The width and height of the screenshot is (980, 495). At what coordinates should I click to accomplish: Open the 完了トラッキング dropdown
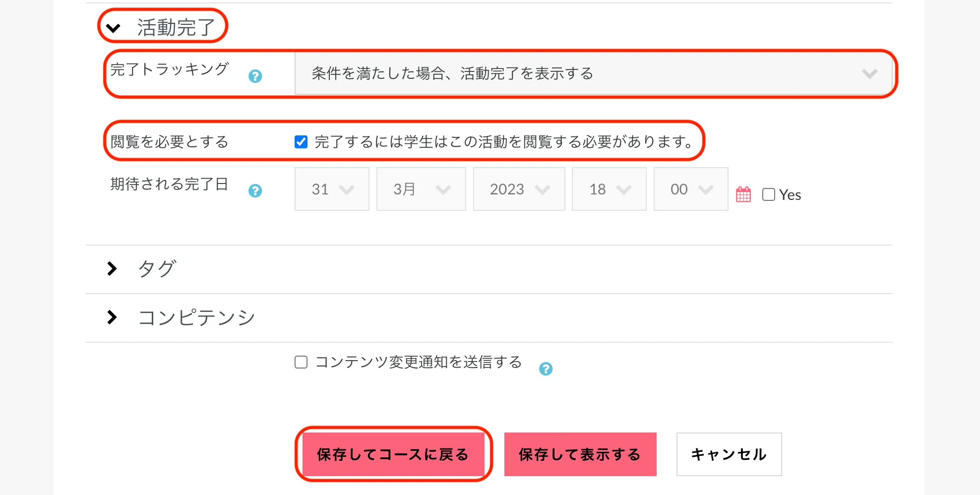(x=593, y=73)
